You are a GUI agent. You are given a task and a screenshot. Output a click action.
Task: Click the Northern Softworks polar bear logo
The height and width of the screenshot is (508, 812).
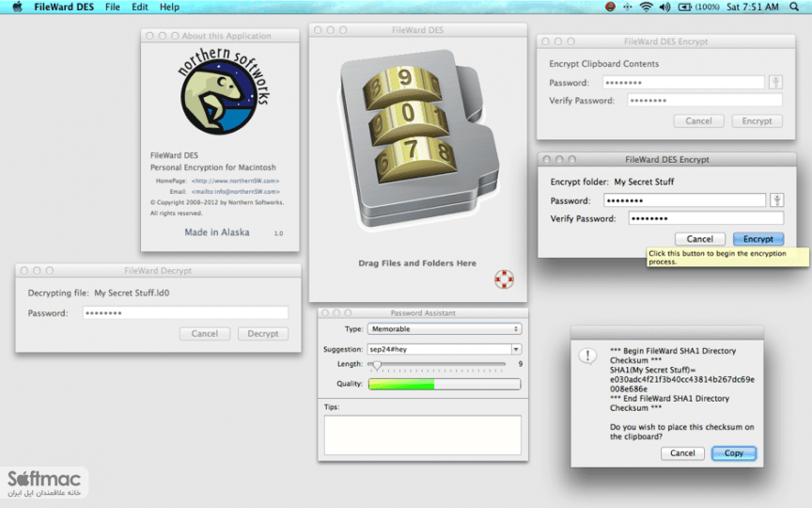click(x=224, y=91)
